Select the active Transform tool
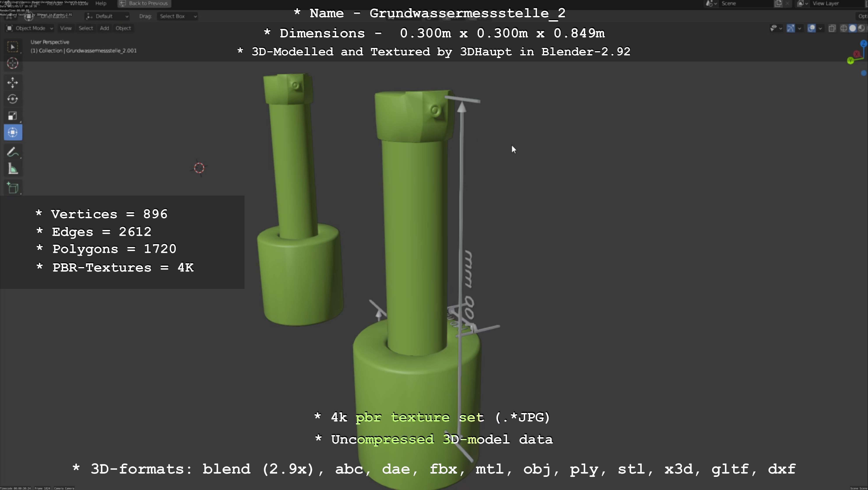Viewport: 868px width, 490px height. (x=13, y=132)
